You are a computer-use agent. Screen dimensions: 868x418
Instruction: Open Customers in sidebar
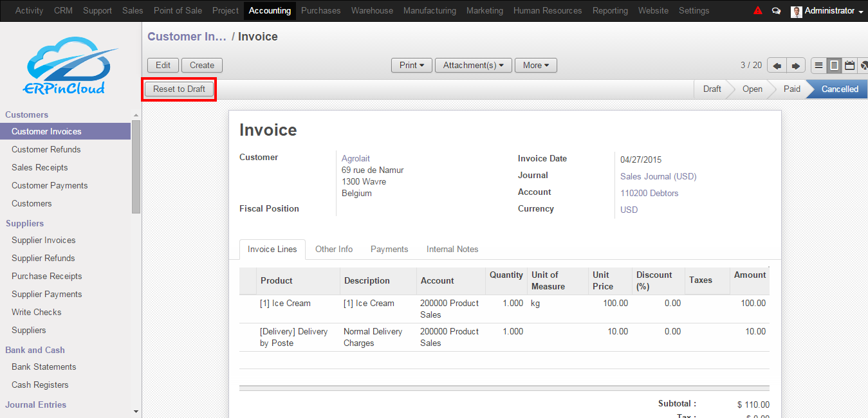click(65, 204)
